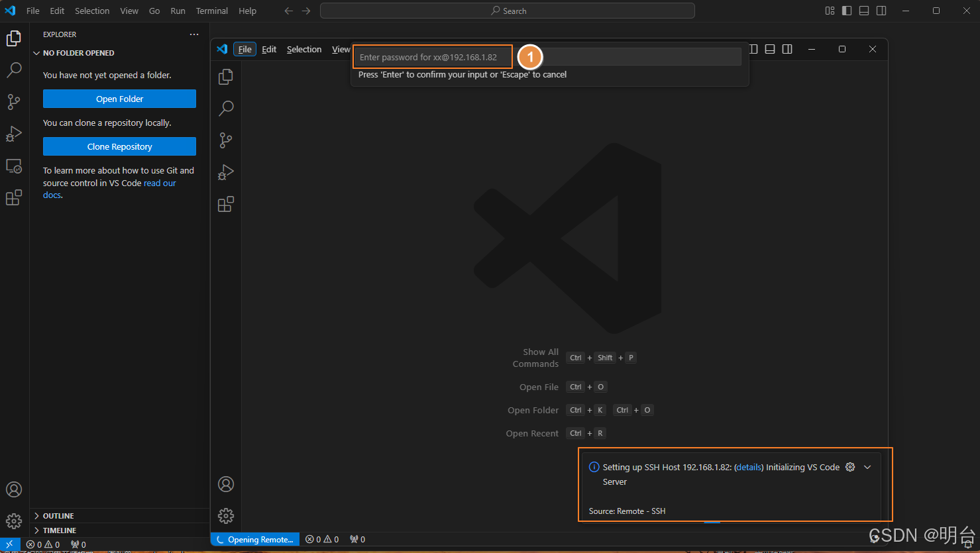The height and width of the screenshot is (553, 980).
Task: Click Explorer icon in front SSH window
Action: click(x=226, y=77)
